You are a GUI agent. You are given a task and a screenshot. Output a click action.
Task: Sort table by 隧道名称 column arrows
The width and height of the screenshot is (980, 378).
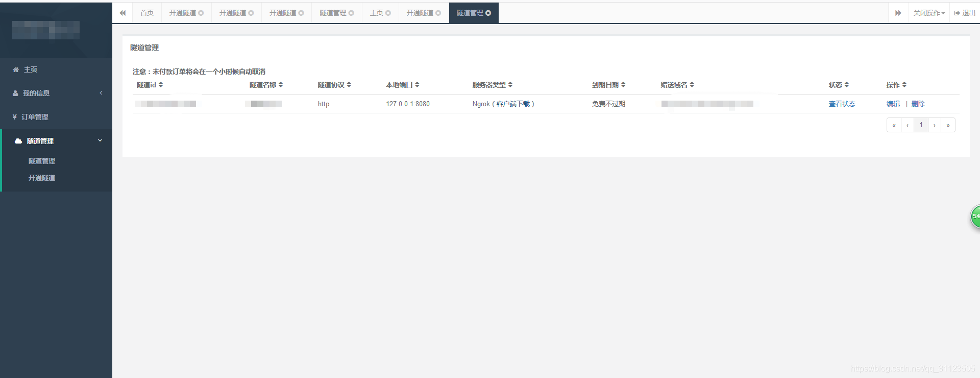click(x=281, y=85)
